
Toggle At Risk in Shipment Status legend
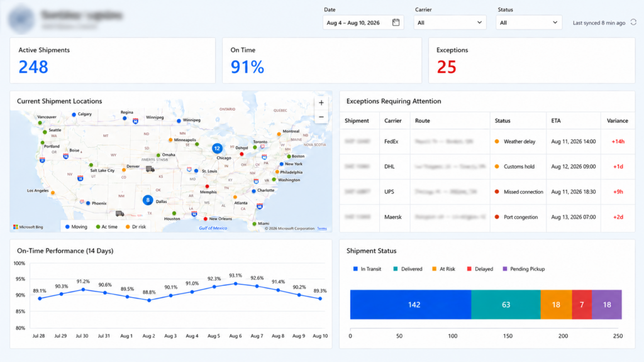coord(443,269)
